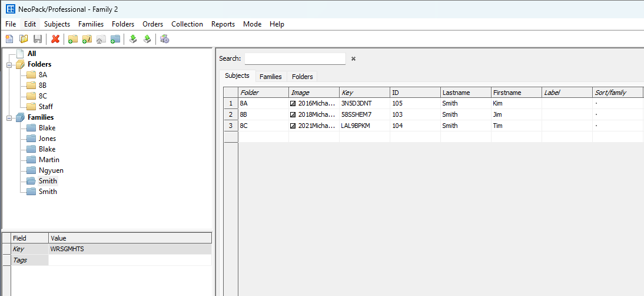Click the Lastname column header

pyautogui.click(x=466, y=93)
